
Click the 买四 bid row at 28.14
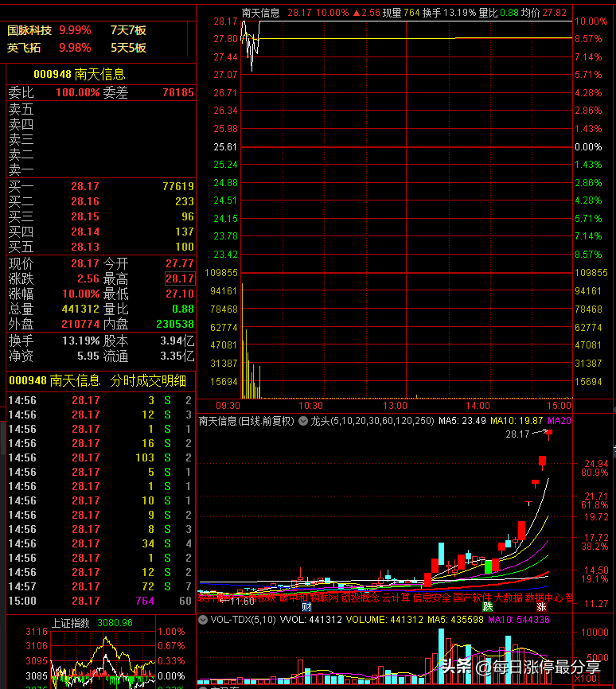click(x=101, y=232)
